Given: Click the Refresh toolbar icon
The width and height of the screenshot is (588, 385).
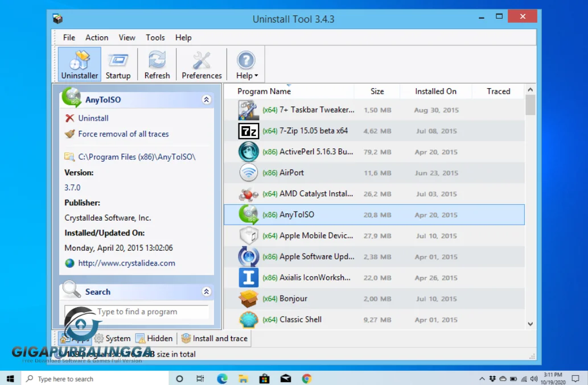Looking at the screenshot, I should (157, 64).
